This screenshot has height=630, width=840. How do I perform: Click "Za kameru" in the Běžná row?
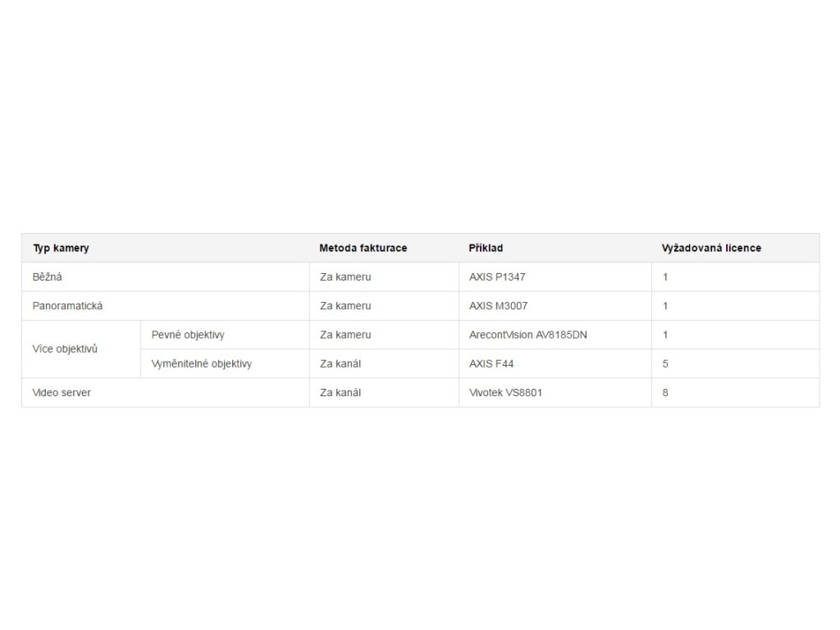[345, 277]
